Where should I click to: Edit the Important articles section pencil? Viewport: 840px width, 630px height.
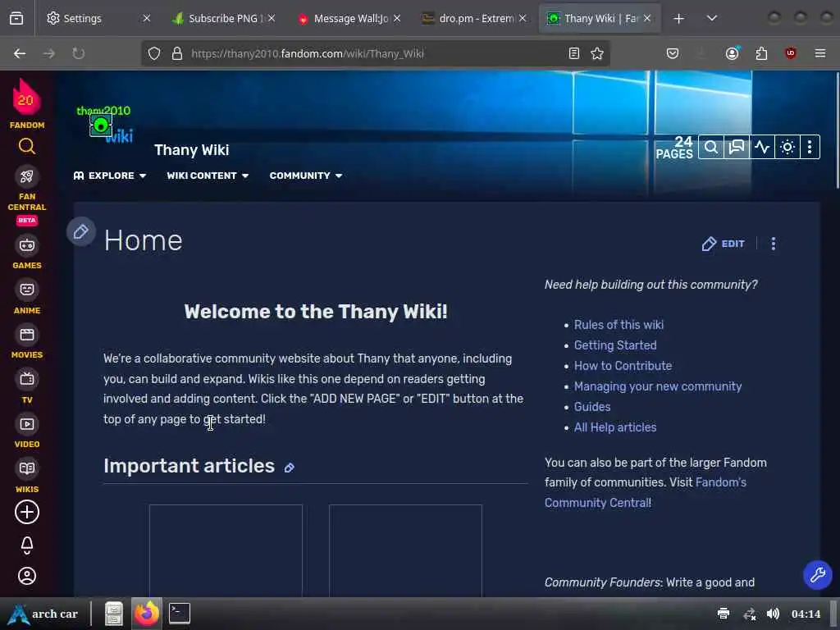(290, 468)
